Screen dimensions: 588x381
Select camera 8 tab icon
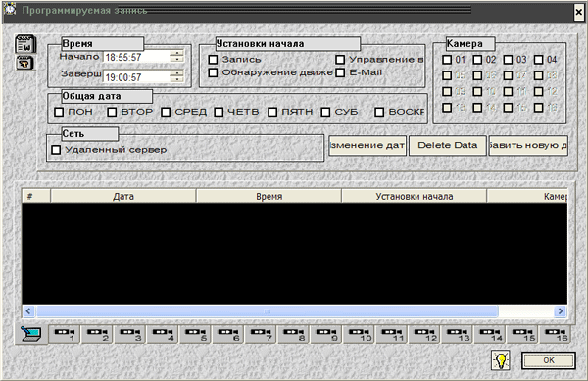tap(293, 334)
